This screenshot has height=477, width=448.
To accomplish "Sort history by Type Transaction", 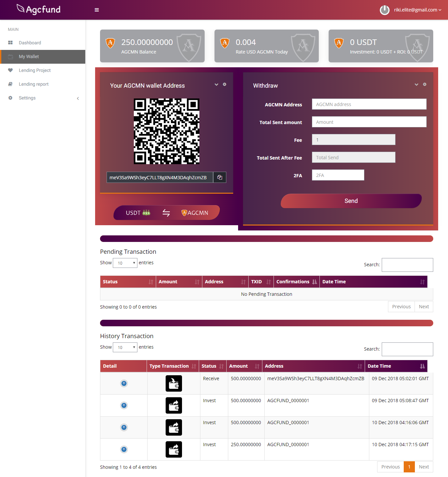I will click(173, 366).
